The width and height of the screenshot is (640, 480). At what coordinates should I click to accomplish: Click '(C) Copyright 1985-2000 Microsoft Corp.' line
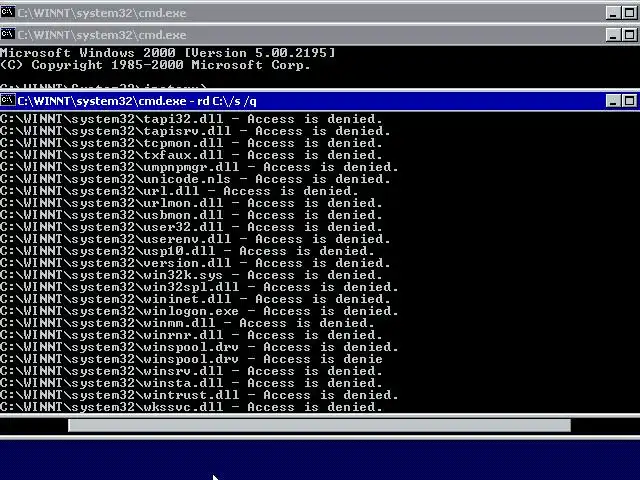155,65
